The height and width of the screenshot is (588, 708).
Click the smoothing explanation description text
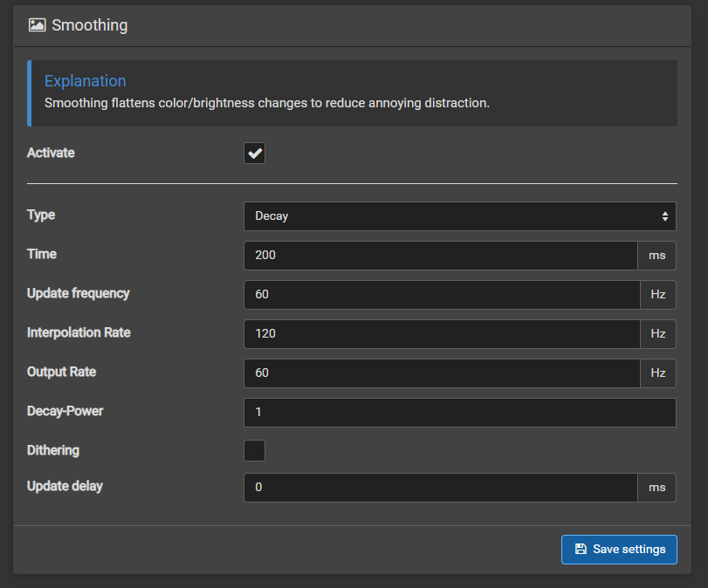(x=266, y=103)
